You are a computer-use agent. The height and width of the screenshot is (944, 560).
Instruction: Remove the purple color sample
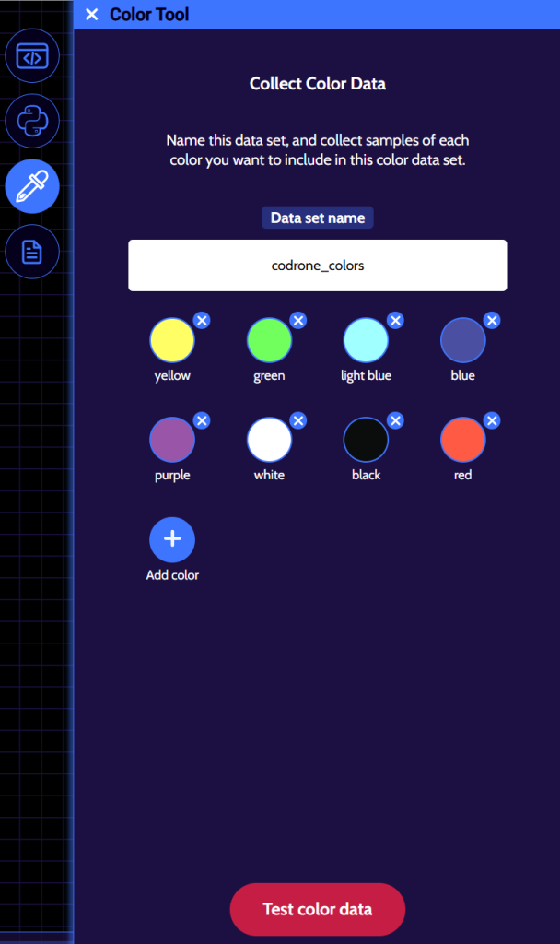(202, 420)
